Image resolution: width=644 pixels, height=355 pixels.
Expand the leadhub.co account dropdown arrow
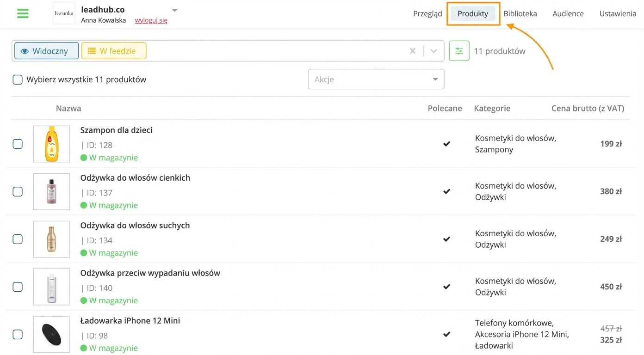point(174,10)
